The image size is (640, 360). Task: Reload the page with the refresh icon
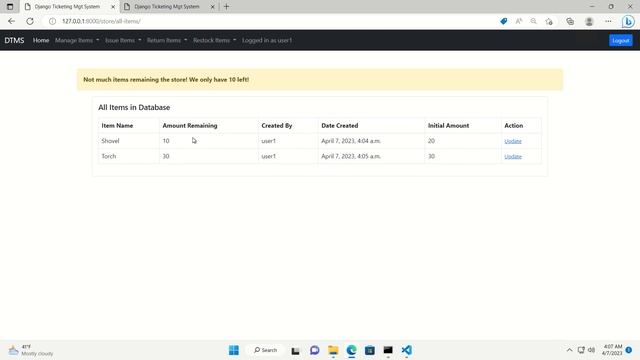(30, 21)
